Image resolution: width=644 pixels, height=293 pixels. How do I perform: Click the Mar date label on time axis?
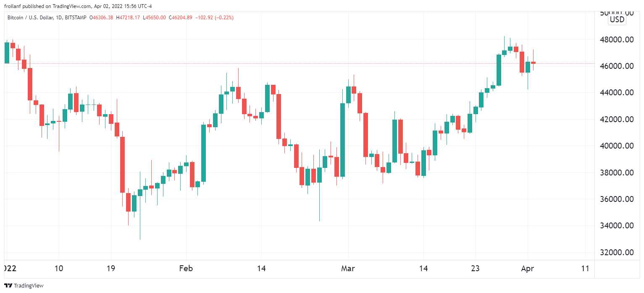[348, 268]
